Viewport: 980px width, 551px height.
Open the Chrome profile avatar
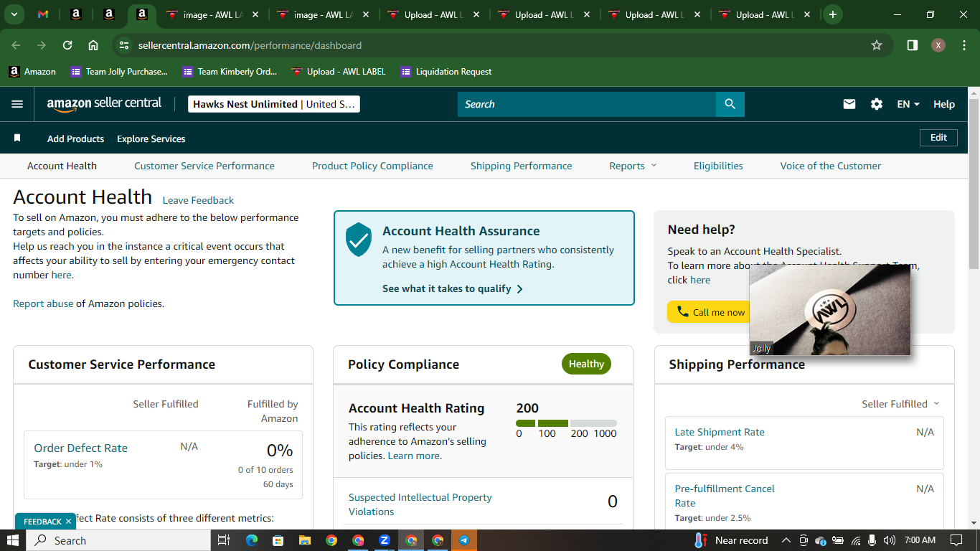tap(938, 45)
